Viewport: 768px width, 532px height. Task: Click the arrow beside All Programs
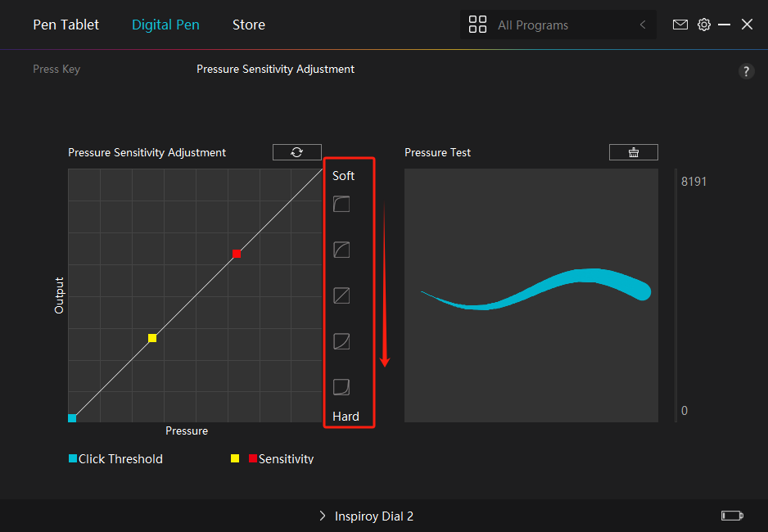[643, 25]
